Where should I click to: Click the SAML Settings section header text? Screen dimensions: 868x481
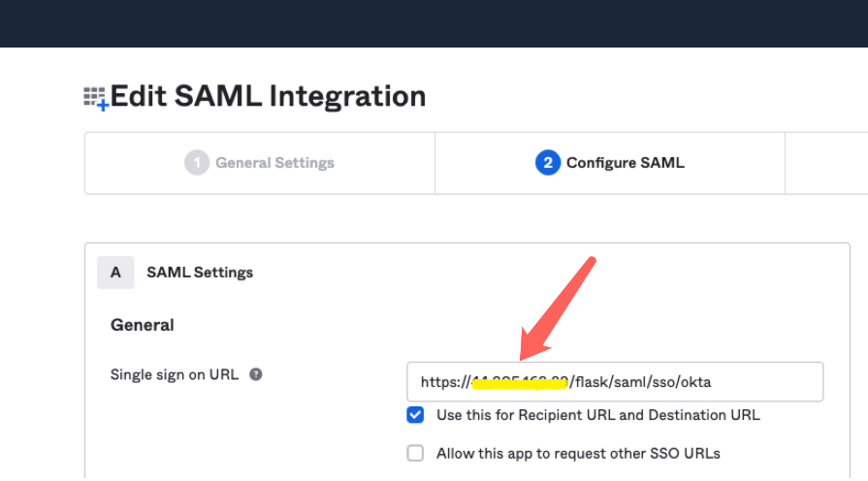click(x=200, y=273)
